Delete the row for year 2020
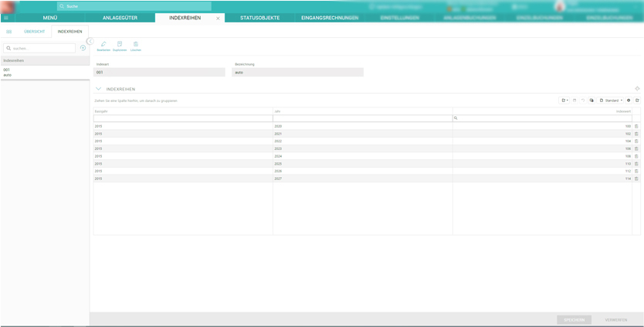Viewport: 644px width, 327px height. [636, 126]
